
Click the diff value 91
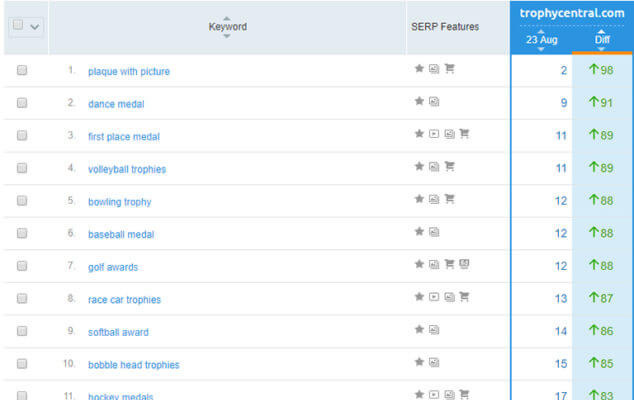601,103
